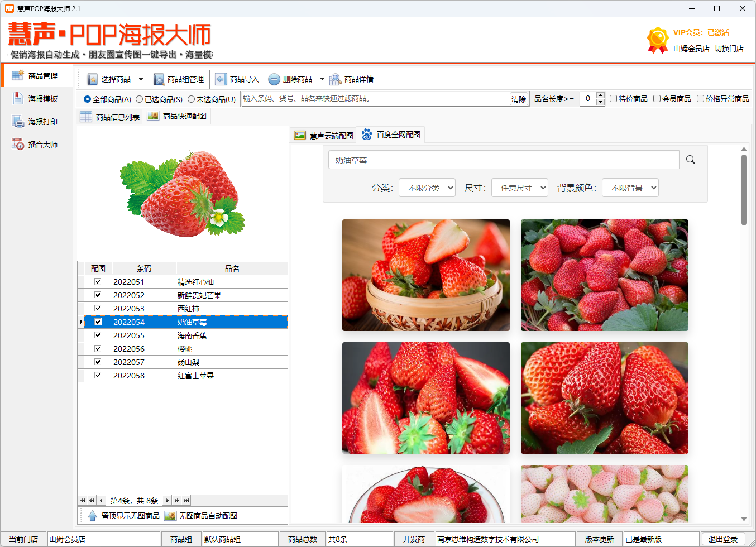Select the basket of strawberries thumbnail
This screenshot has height=547, width=756.
tap(425, 275)
